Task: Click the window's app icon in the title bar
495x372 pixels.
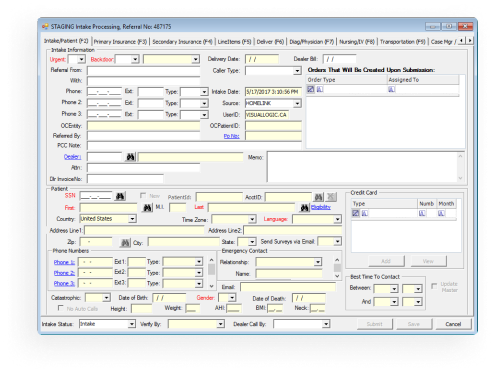Action: click(x=45, y=26)
